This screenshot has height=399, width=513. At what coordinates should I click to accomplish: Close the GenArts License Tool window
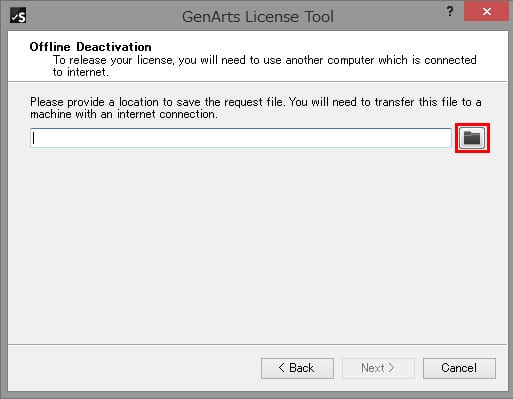click(487, 12)
